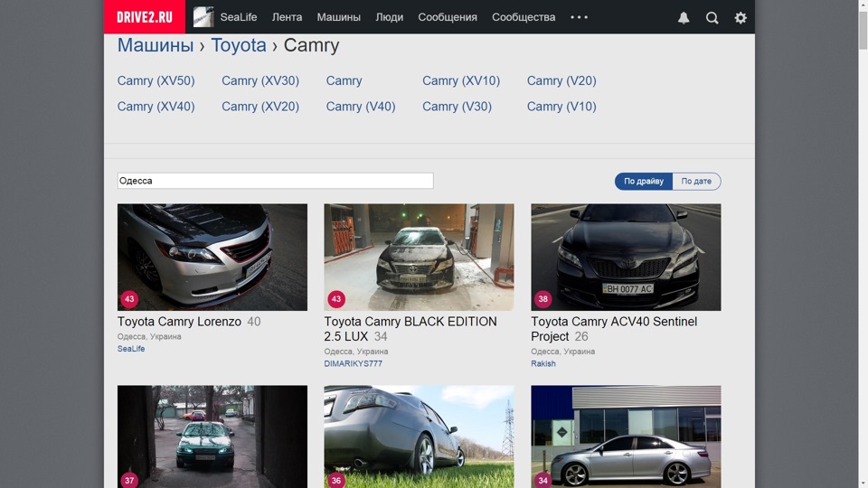Open settings gear icon
The image size is (868, 488).
point(741,18)
